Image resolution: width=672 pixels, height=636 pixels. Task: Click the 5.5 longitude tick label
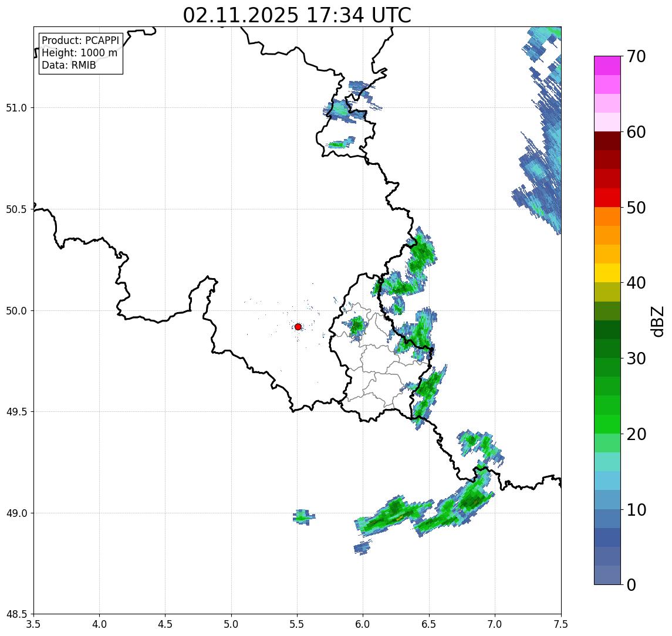coord(297,624)
